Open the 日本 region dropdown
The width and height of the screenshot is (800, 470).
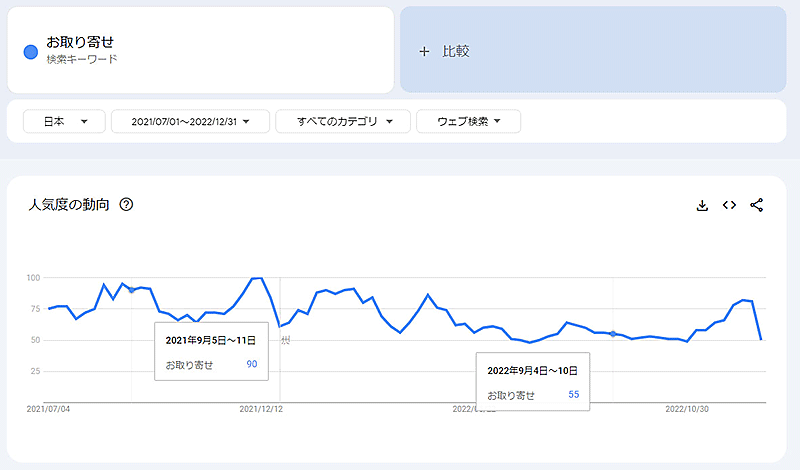(x=62, y=121)
